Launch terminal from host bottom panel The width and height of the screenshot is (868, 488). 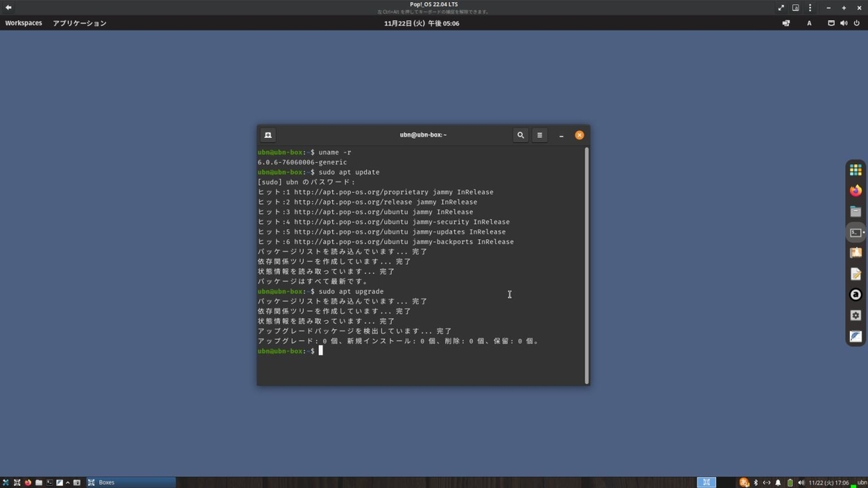pos(49,482)
